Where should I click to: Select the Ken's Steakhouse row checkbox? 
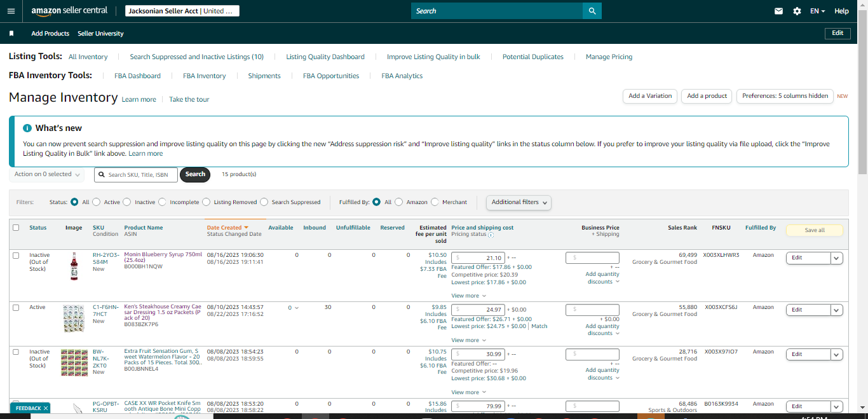[x=16, y=307]
